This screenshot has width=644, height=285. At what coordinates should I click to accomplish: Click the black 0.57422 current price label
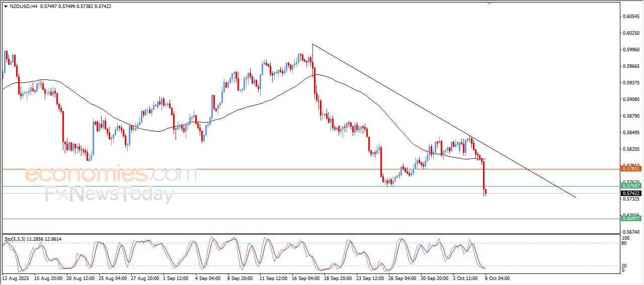click(630, 194)
